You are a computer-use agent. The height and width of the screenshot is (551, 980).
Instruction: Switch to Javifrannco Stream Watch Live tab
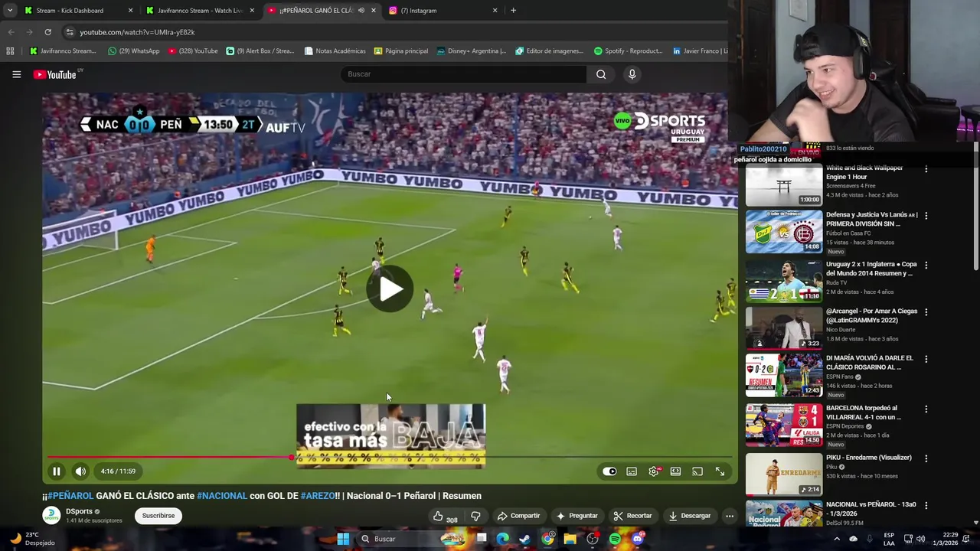click(x=199, y=11)
